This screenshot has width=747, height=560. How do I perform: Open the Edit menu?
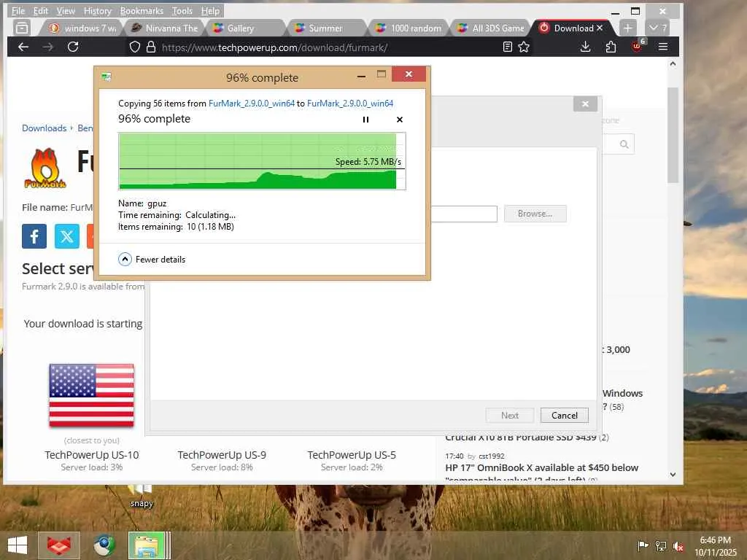coord(41,10)
